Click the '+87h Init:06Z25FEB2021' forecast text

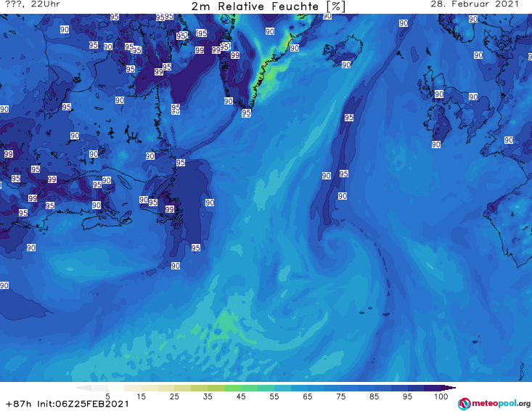click(x=67, y=404)
